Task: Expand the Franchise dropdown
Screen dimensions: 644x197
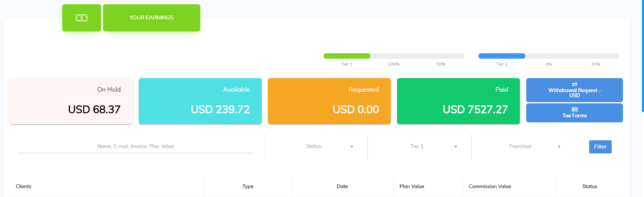Action: (x=534, y=146)
